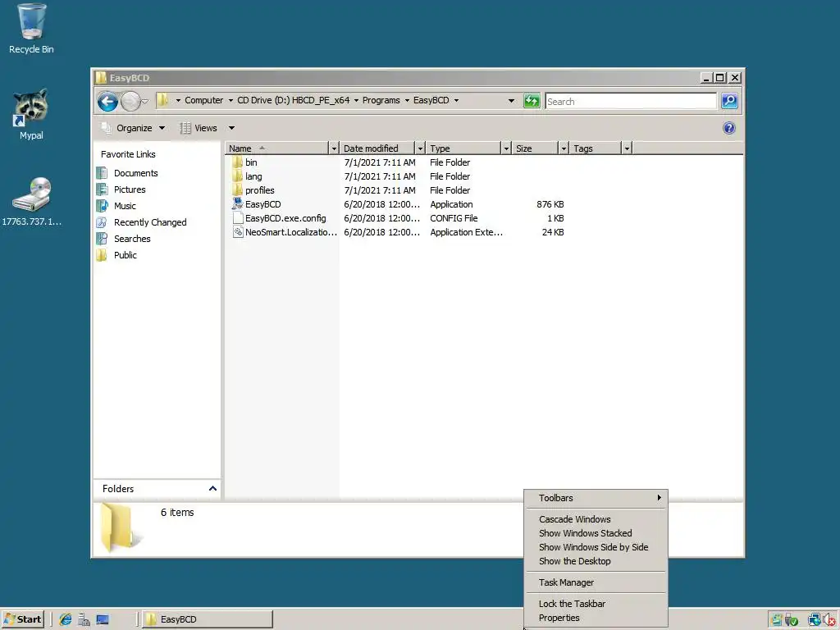Open the Toolbars submenu

point(596,498)
